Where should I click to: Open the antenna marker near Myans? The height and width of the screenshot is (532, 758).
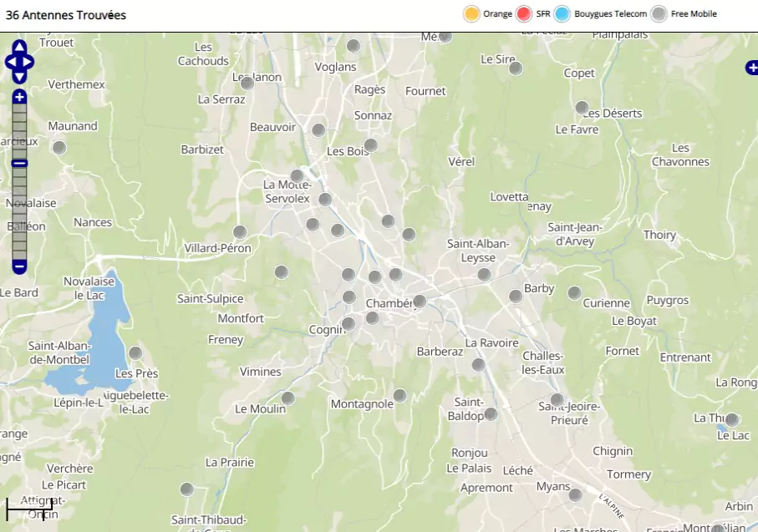(x=575, y=495)
